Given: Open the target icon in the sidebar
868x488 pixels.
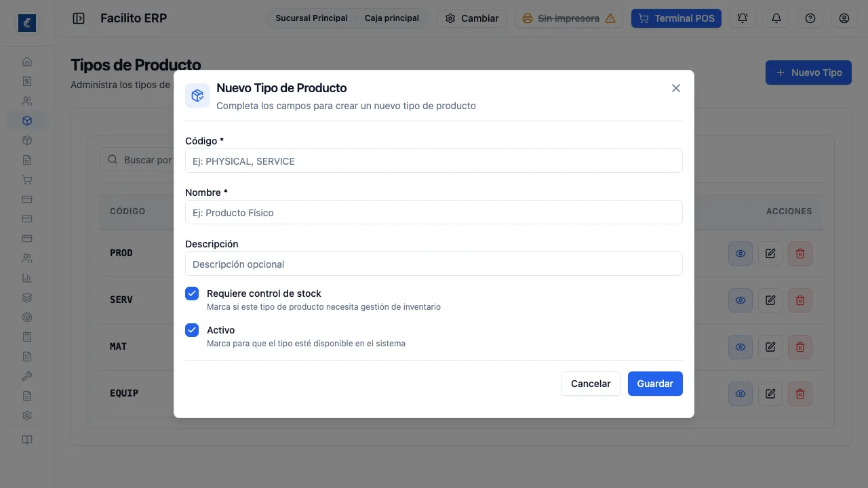Looking at the screenshot, I should 27,317.
